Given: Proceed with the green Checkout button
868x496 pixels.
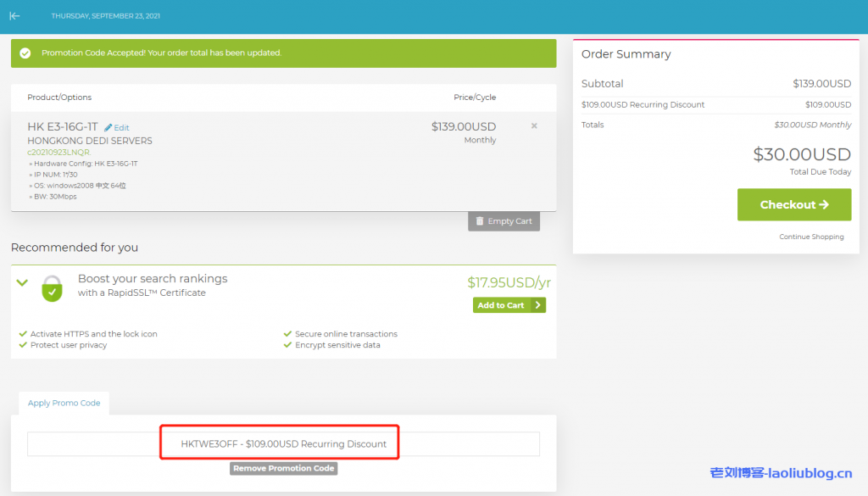Looking at the screenshot, I should (793, 204).
